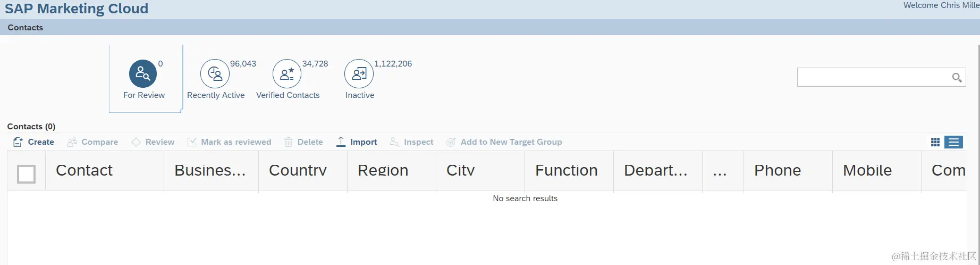
Task: Click the For Review label
Action: (144, 95)
